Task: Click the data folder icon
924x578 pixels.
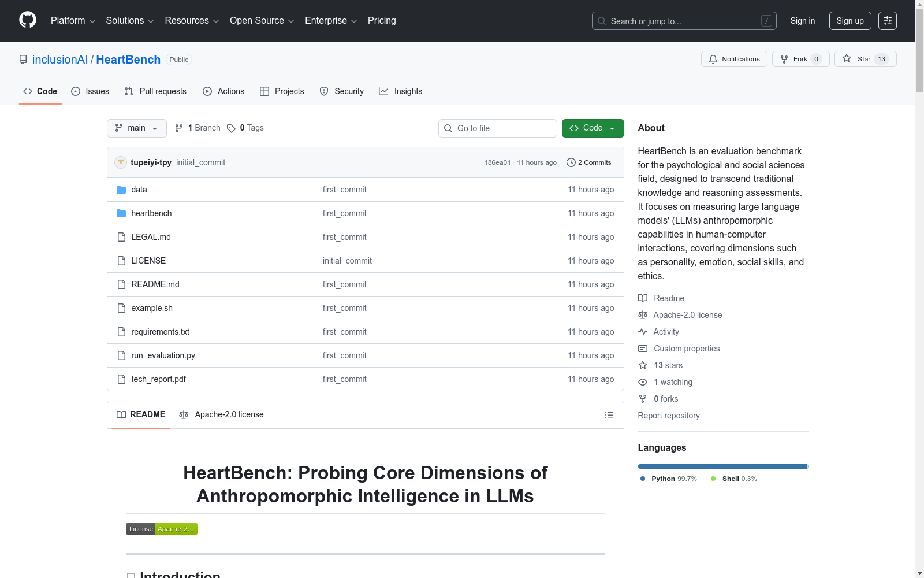Action: [x=121, y=190]
